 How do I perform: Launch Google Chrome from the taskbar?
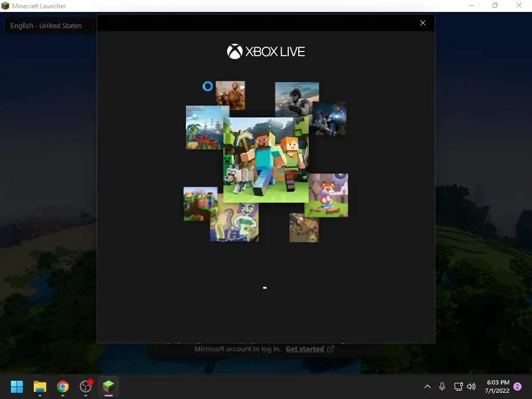[x=63, y=387]
